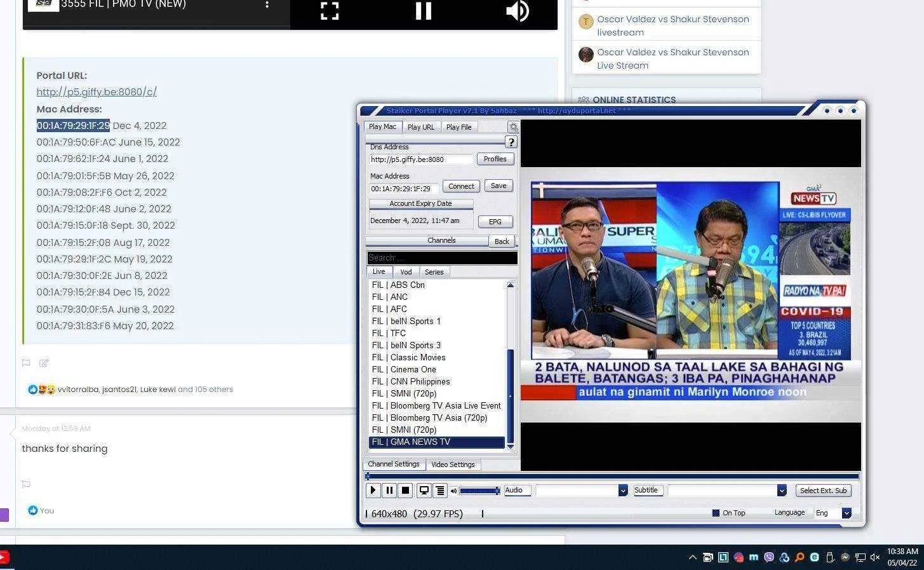Toggle the On Top checkbox
This screenshot has height=570, width=924.
(716, 513)
